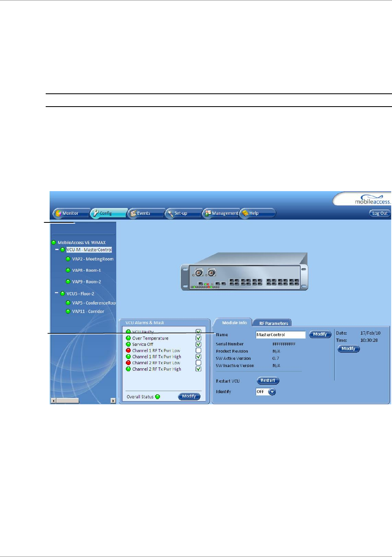Image resolution: width=392 pixels, height=557 pixels.
Task: Click the Channel 1 Pwr Low red indicator
Action: pyautogui.click(x=128, y=350)
